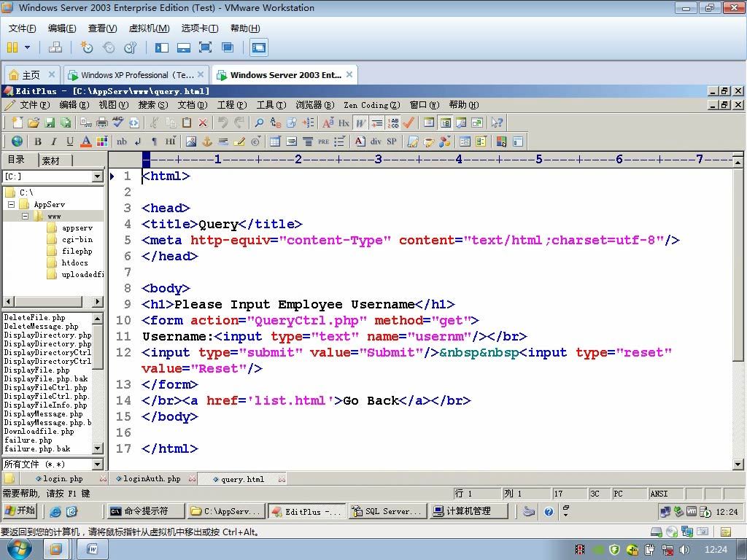Apply bold HTML tag
Screen dimensions: 747x560
38,141
